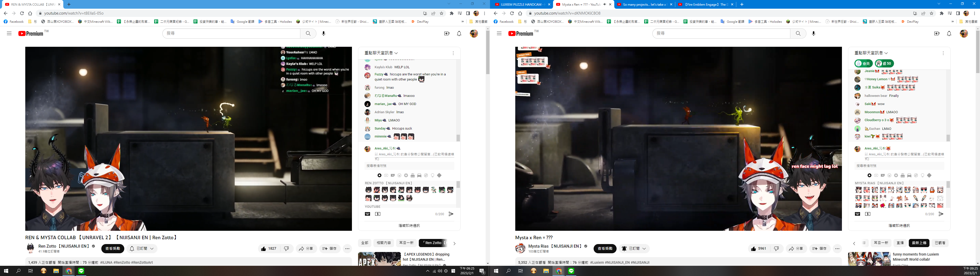
Task: Focus 搜尋表情符號 field in Mysta chat
Action: (x=899, y=166)
